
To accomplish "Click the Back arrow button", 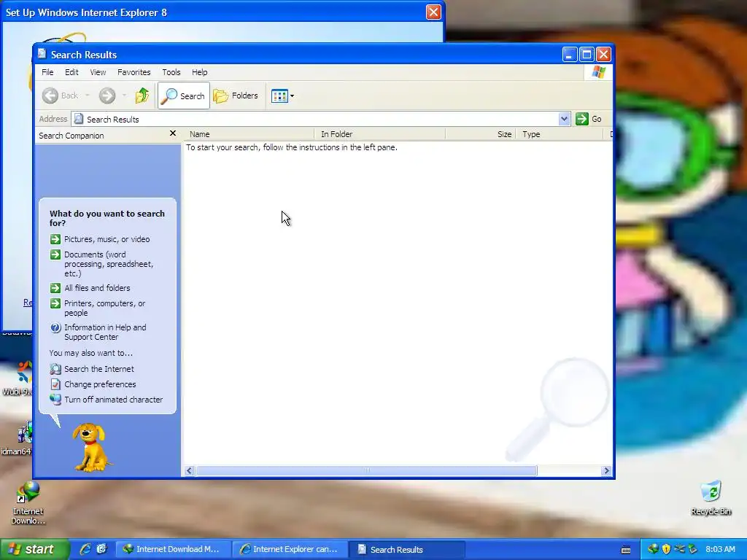I will pos(60,96).
